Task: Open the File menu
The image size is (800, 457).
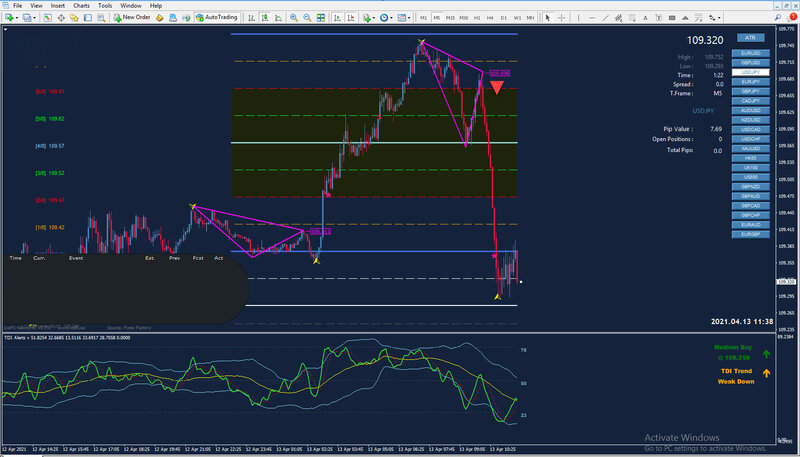Action: click(17, 6)
